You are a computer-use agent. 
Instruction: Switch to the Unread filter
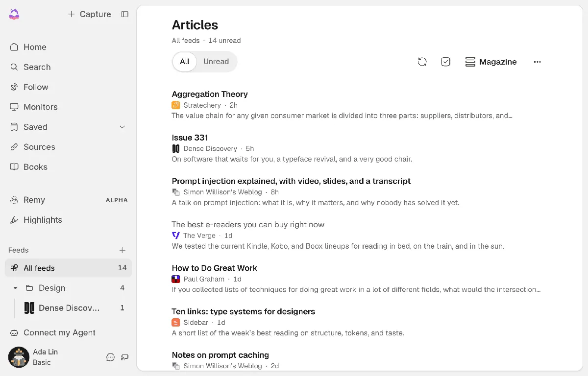click(x=216, y=62)
